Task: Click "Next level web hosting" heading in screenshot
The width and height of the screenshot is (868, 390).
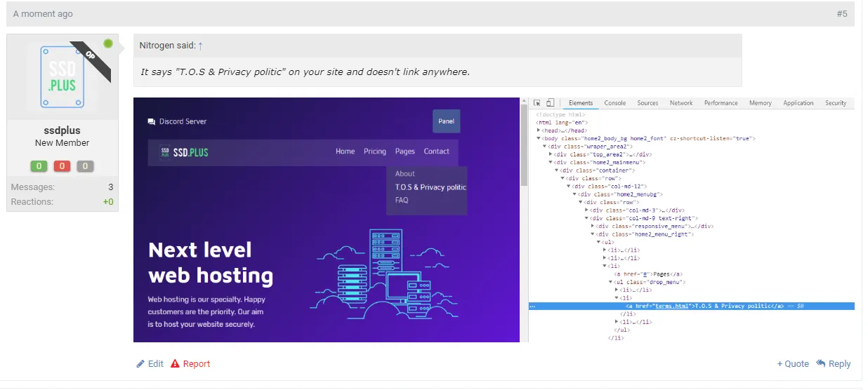Action: [211, 262]
